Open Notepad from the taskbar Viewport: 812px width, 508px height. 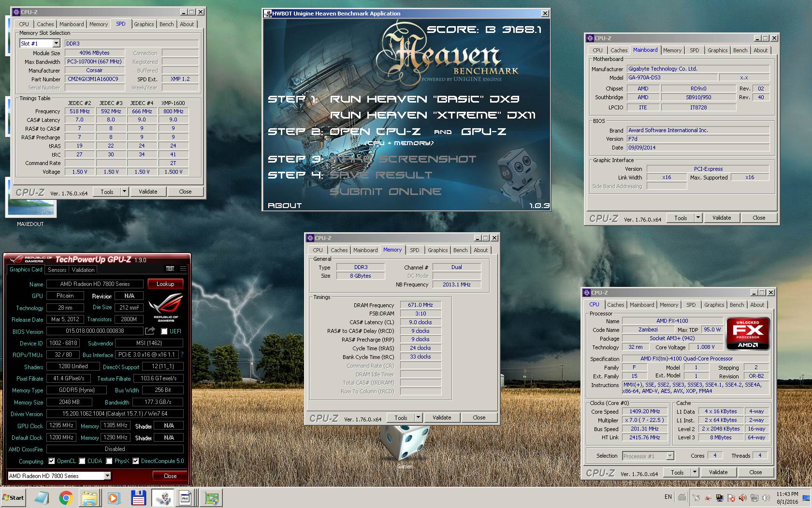pos(42,498)
